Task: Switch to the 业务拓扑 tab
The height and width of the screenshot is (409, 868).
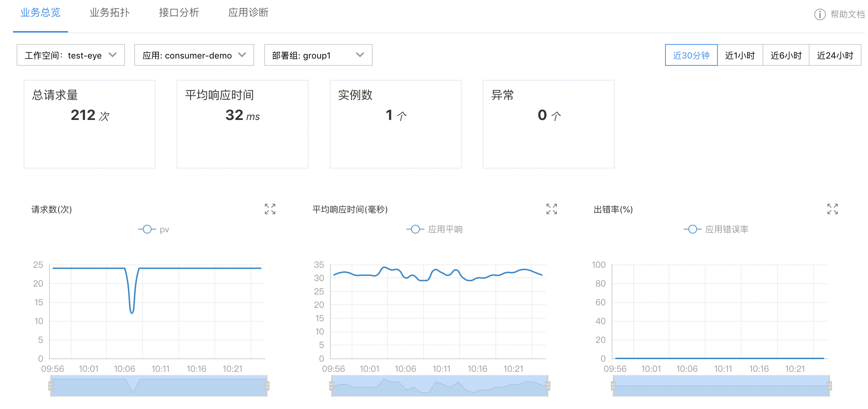Action: click(109, 13)
